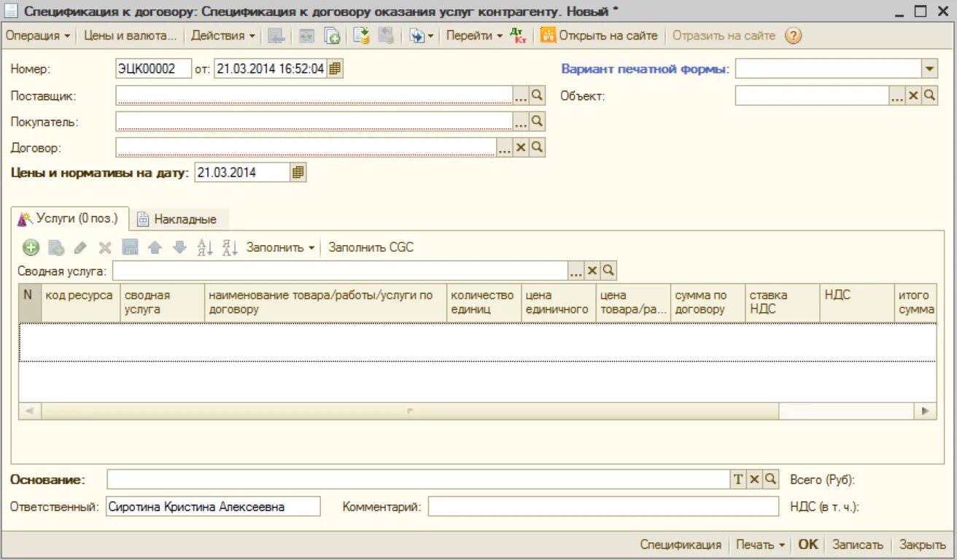Open the Объект field magnifier icon

[929, 96]
